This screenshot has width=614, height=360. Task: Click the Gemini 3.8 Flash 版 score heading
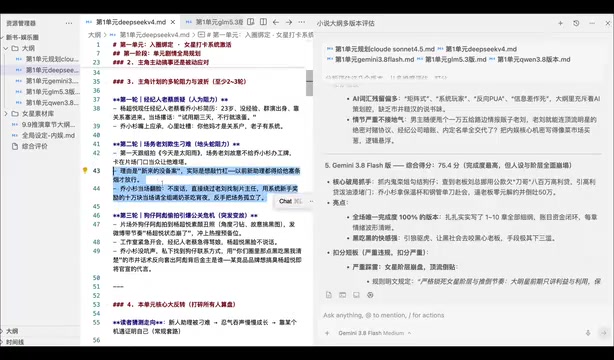tap(448, 165)
